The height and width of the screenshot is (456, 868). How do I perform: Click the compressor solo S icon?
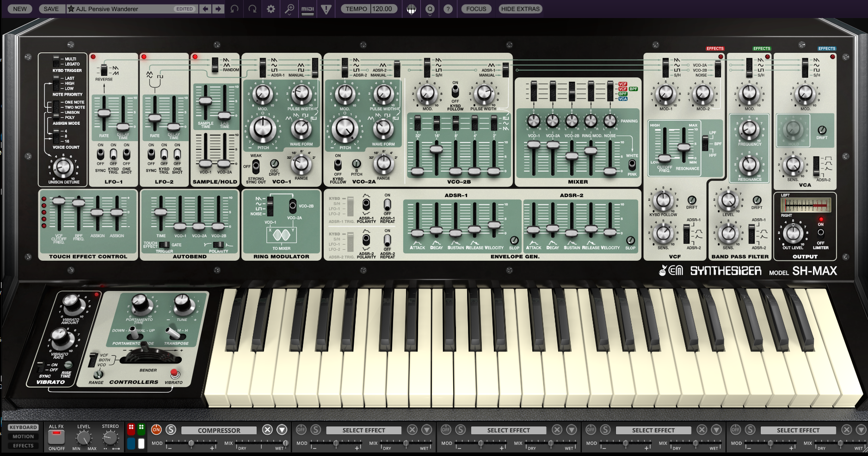(x=171, y=430)
